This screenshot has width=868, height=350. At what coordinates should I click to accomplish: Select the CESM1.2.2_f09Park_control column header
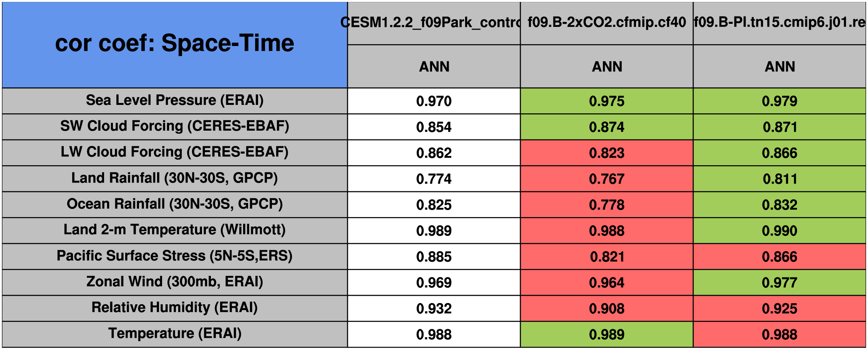pos(434,23)
